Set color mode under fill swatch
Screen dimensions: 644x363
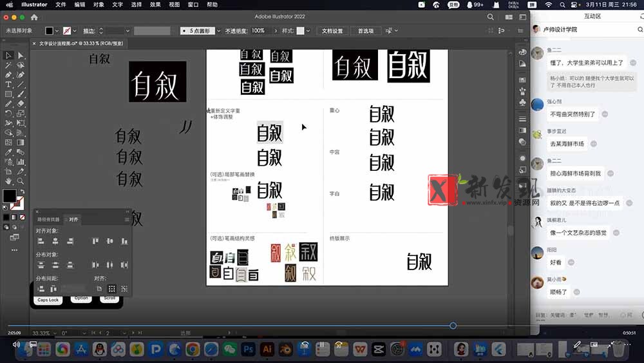6,217
